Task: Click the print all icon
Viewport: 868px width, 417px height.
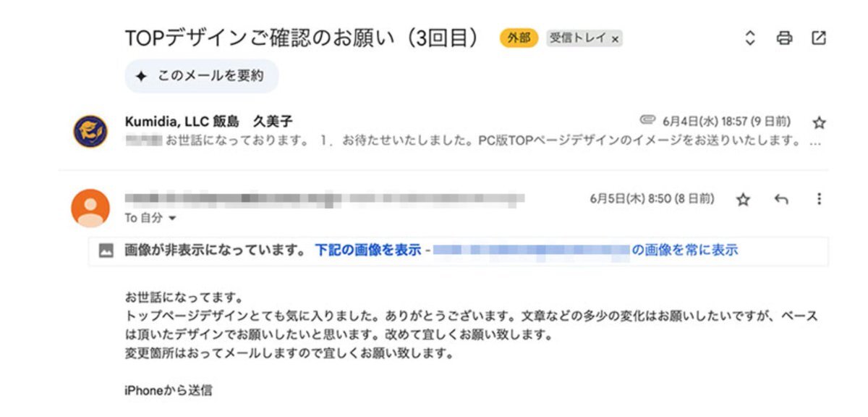Action: pyautogui.click(x=784, y=39)
